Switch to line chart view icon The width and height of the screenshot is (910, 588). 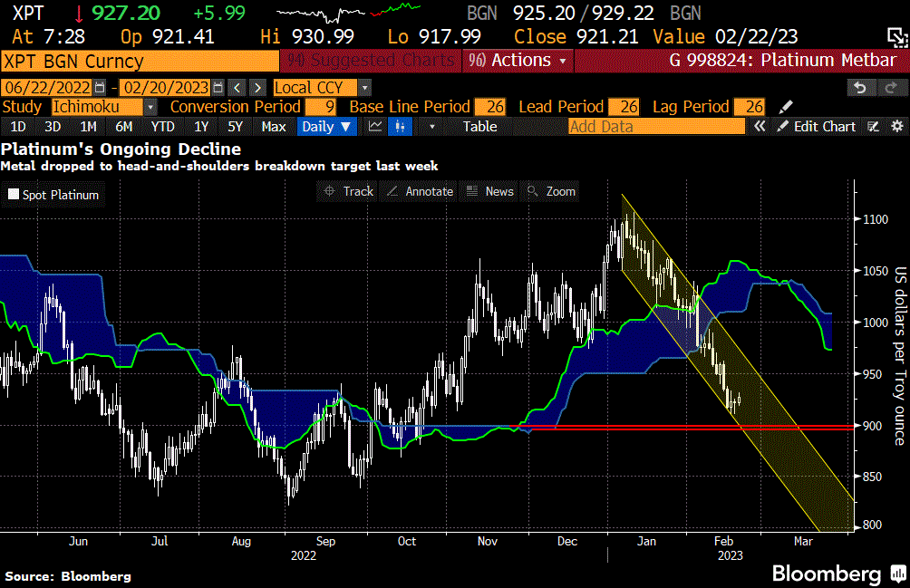pos(375,127)
